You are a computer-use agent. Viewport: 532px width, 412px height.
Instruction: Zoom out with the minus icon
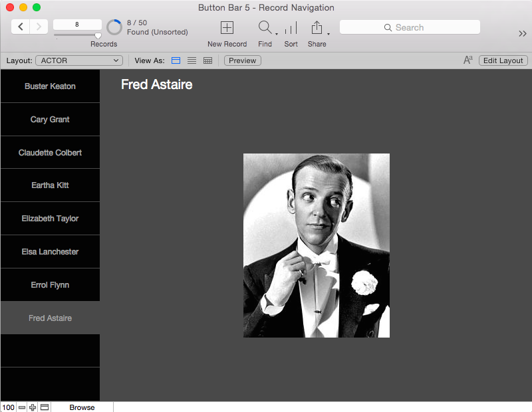tap(22, 407)
